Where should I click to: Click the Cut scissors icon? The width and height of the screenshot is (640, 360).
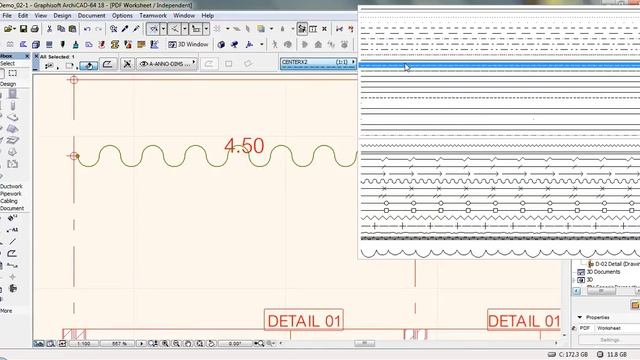pos(49,29)
